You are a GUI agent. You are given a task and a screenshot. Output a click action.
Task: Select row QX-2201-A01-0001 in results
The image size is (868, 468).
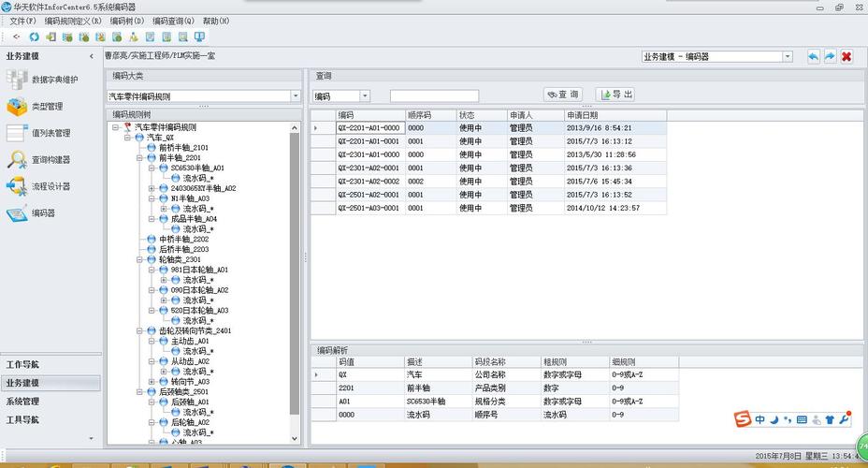(488, 141)
